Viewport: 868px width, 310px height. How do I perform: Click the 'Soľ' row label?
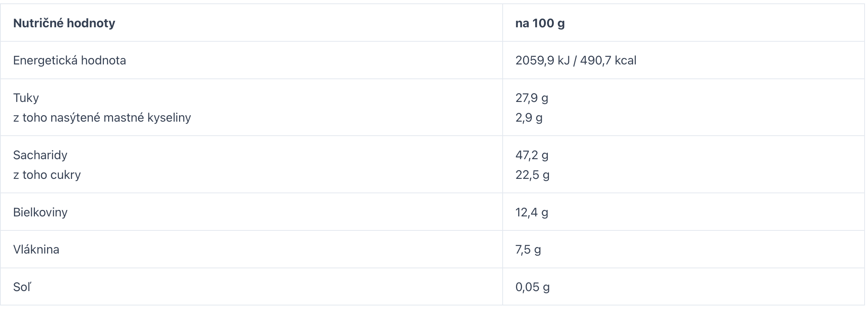[22, 287]
